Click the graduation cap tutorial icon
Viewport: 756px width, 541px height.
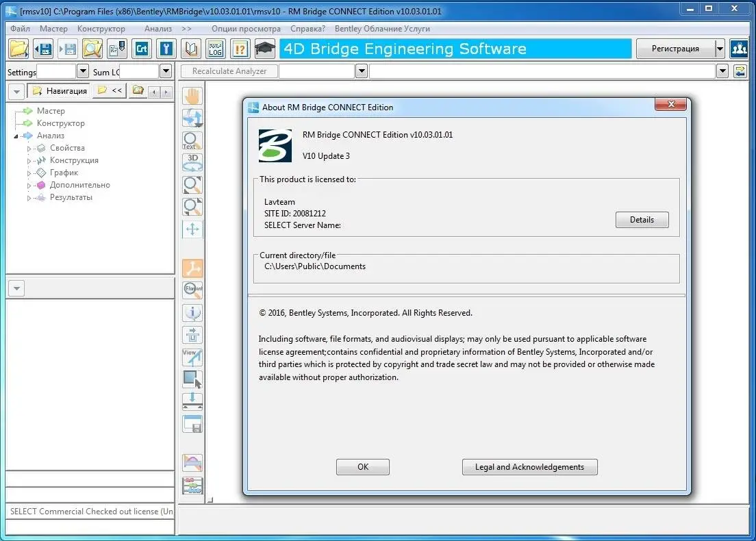pyautogui.click(x=265, y=49)
